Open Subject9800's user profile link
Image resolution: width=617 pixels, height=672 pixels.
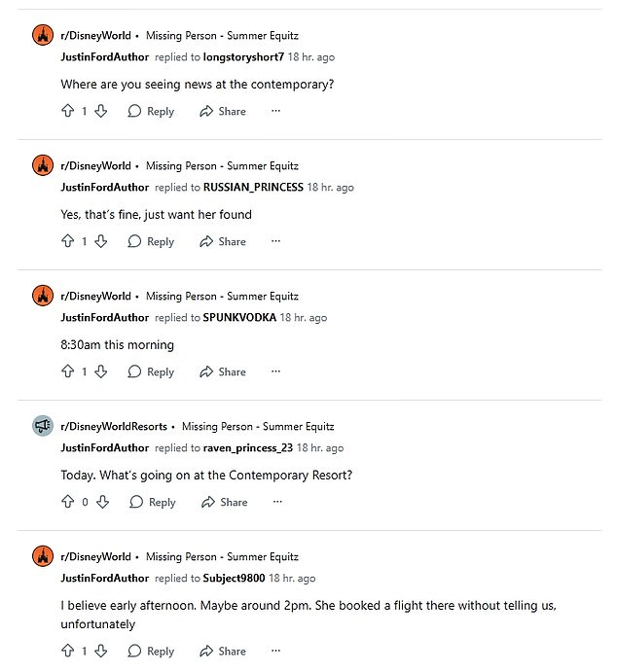234,578
